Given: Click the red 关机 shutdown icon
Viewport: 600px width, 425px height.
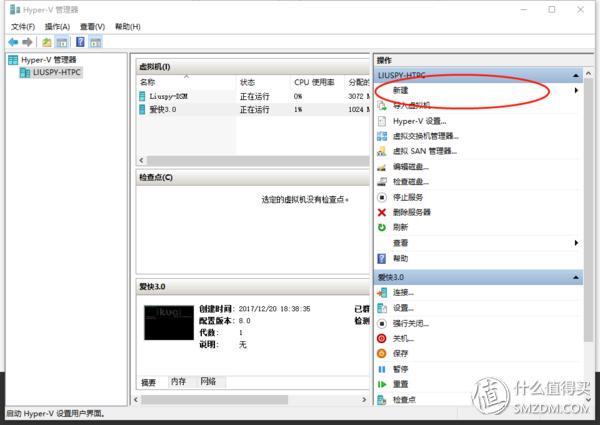Looking at the screenshot, I should 382,339.
